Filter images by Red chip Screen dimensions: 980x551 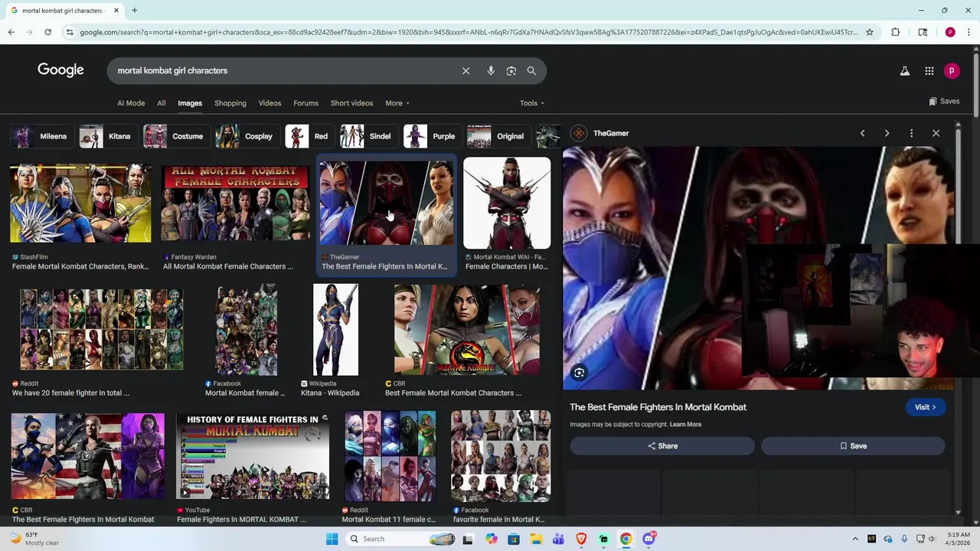(310, 136)
